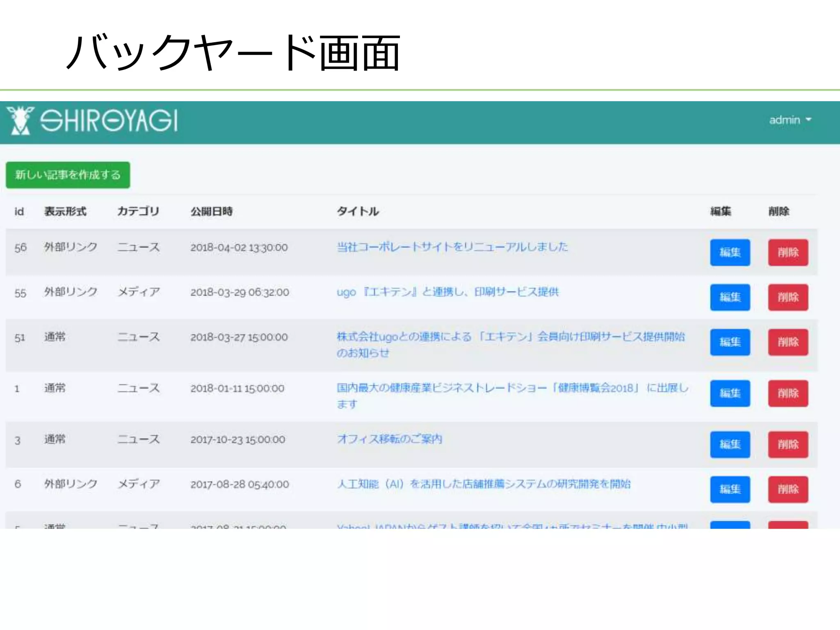Edit article id 1 with 編集 button
Viewport: 840px width, 630px height.
coord(730,393)
